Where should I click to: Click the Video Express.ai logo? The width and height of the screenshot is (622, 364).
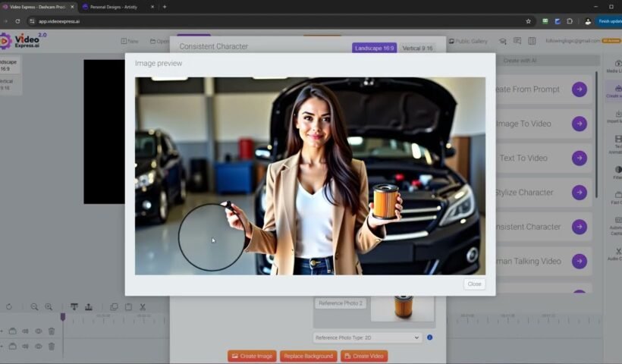pos(23,41)
